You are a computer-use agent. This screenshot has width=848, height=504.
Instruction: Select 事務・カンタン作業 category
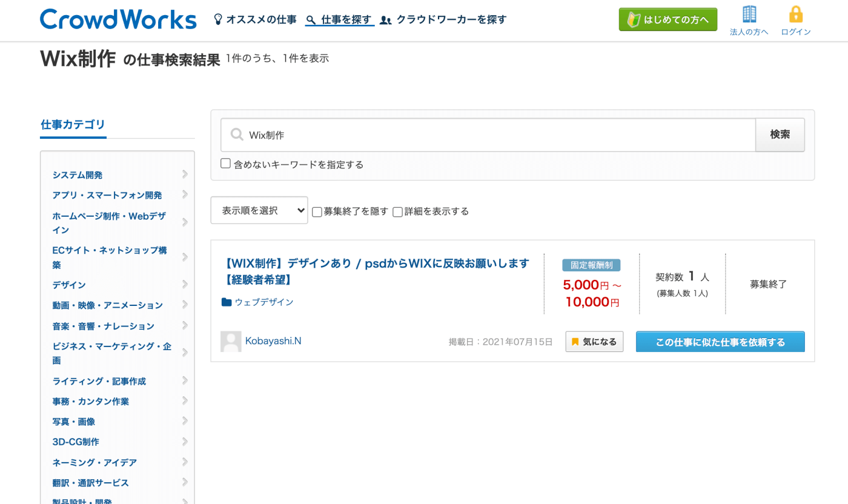(x=90, y=401)
